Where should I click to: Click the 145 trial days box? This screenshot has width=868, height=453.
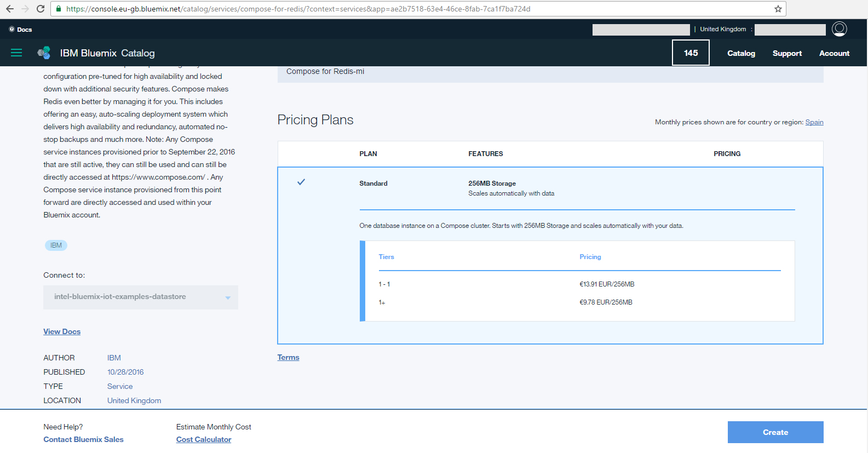tap(691, 53)
